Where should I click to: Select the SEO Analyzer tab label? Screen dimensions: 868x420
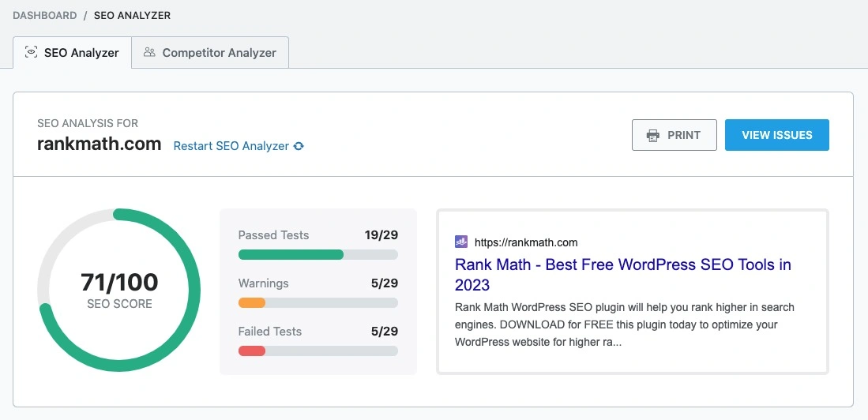click(x=81, y=53)
